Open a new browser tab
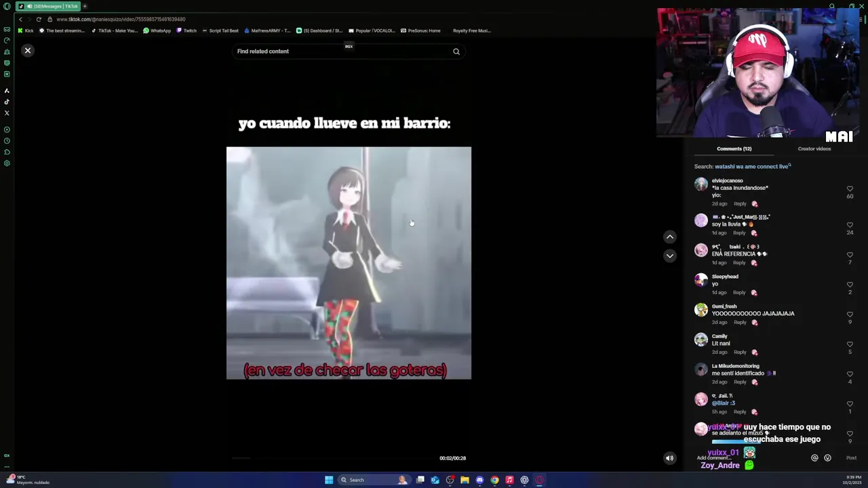The width and height of the screenshot is (868, 488). [x=85, y=6]
